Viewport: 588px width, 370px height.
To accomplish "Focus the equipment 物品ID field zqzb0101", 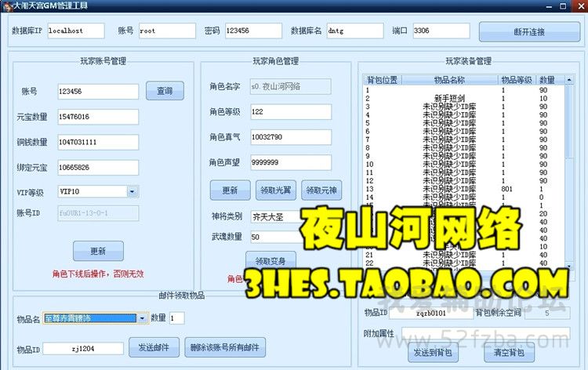I will 431,313.
